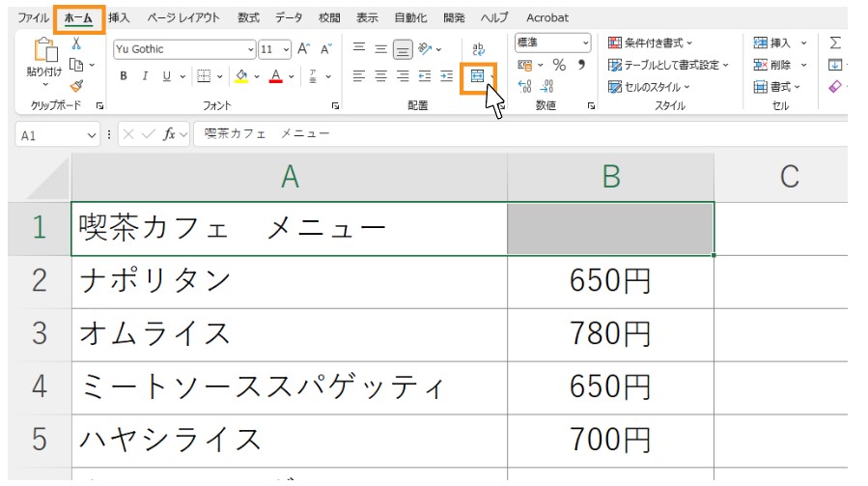The width and height of the screenshot is (868, 486).
Task: Toggle Underline formatting
Action: pyautogui.click(x=167, y=76)
